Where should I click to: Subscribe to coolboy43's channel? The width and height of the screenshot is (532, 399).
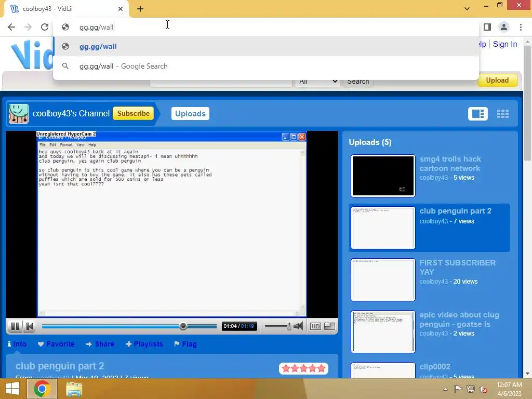134,113
